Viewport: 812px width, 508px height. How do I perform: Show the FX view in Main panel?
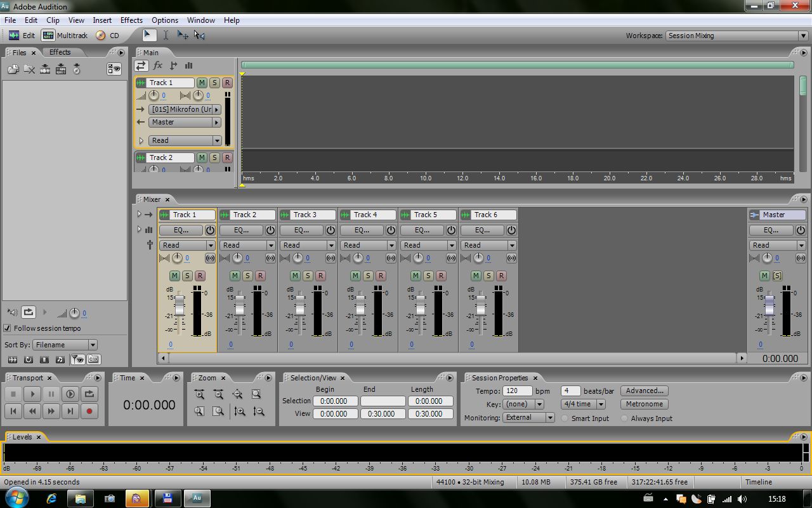[x=158, y=65]
